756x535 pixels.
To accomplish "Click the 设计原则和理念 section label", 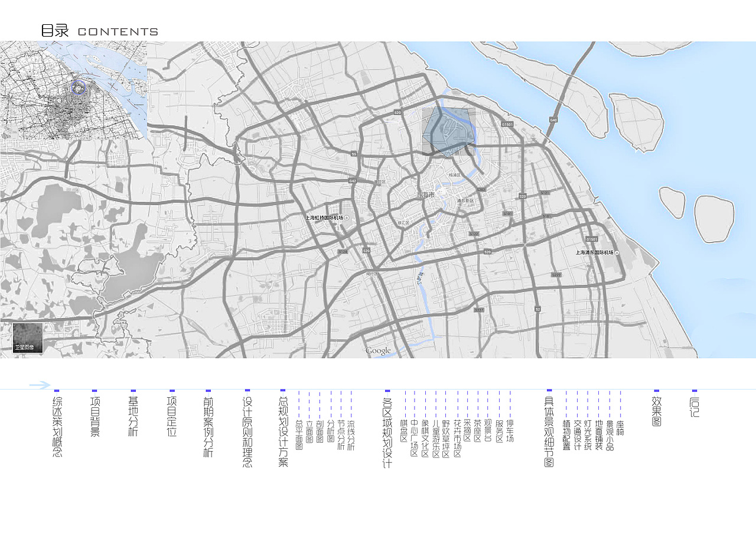I will (x=247, y=432).
